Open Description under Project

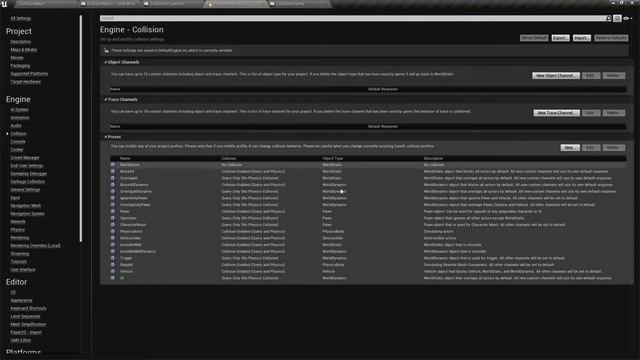pos(20,42)
